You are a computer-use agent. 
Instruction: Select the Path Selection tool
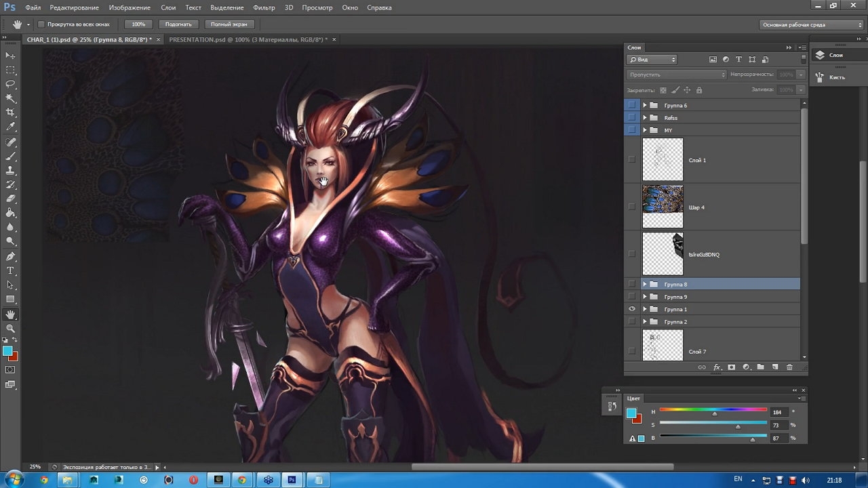click(10, 285)
